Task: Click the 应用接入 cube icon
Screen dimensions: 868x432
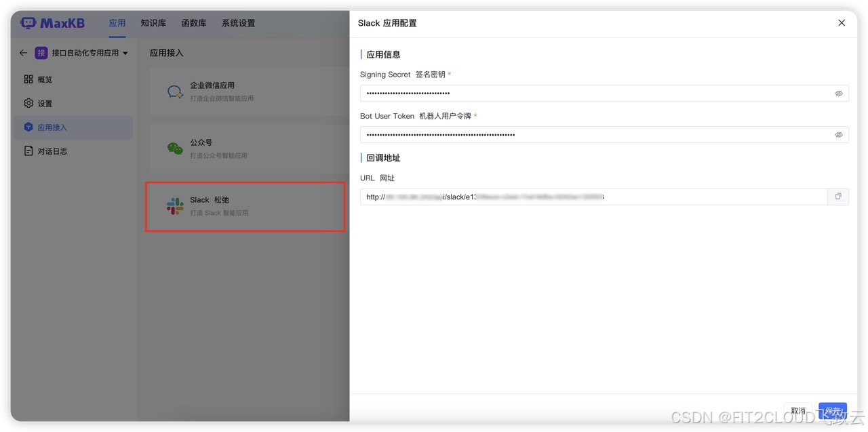Action: coord(28,127)
